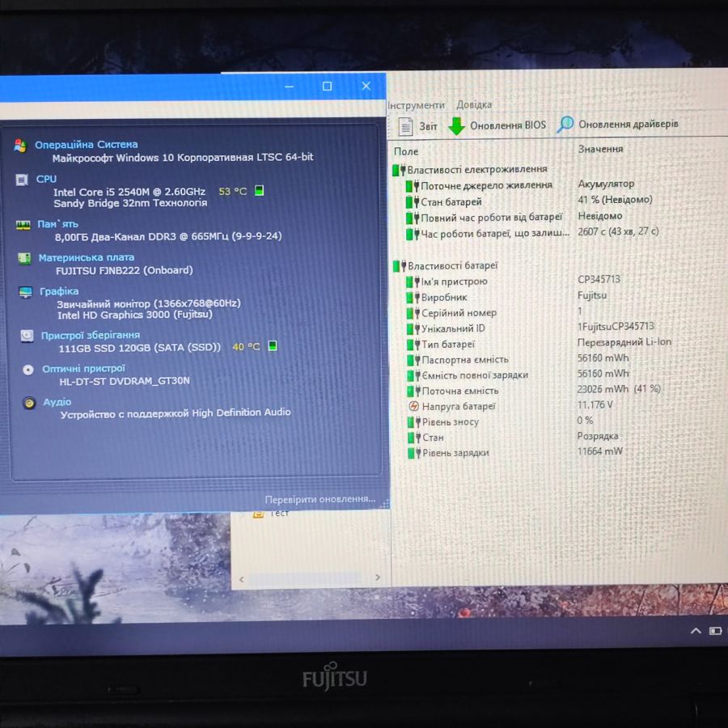The width and height of the screenshot is (728, 728).
Task: Click the CPU chip icon in Speccy
Action: (21, 180)
